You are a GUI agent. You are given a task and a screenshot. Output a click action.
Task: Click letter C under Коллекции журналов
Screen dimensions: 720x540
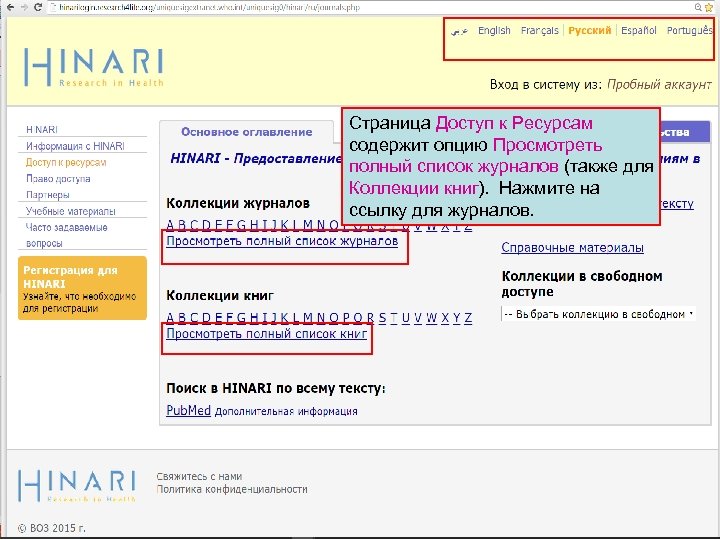(x=194, y=225)
